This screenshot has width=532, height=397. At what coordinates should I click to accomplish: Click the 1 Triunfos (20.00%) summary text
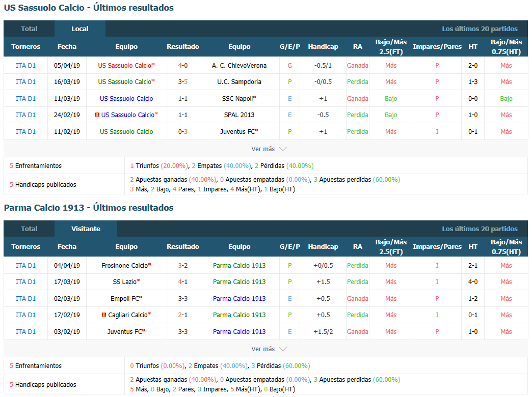point(159,166)
